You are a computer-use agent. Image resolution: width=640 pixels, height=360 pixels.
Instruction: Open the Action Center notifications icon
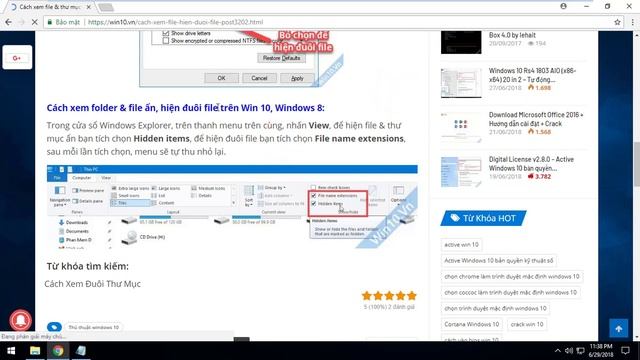tap(625, 351)
